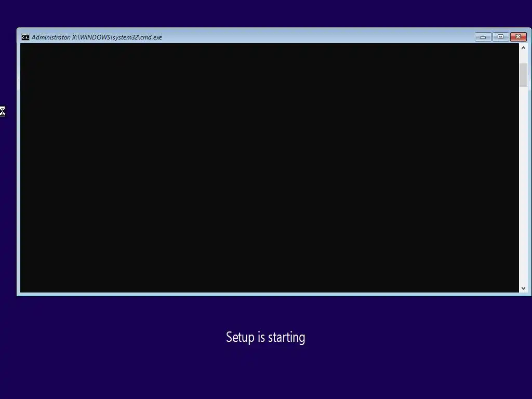Maximize the Administrator cmd.exe window
532x399 pixels.
[x=500, y=37]
